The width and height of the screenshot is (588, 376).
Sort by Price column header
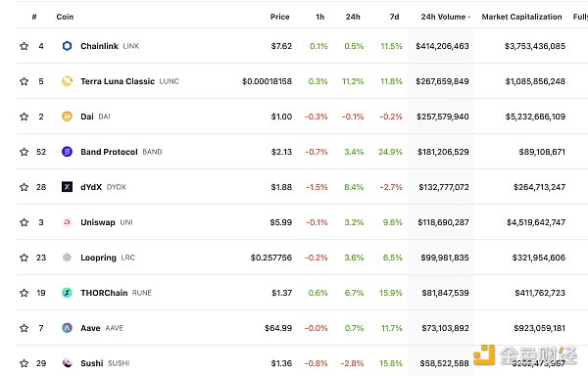[279, 17]
